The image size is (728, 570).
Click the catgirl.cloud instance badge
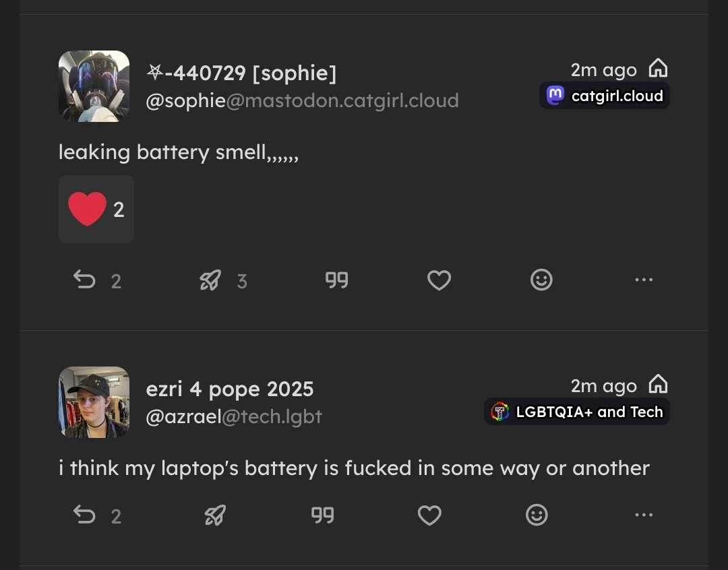pos(605,96)
